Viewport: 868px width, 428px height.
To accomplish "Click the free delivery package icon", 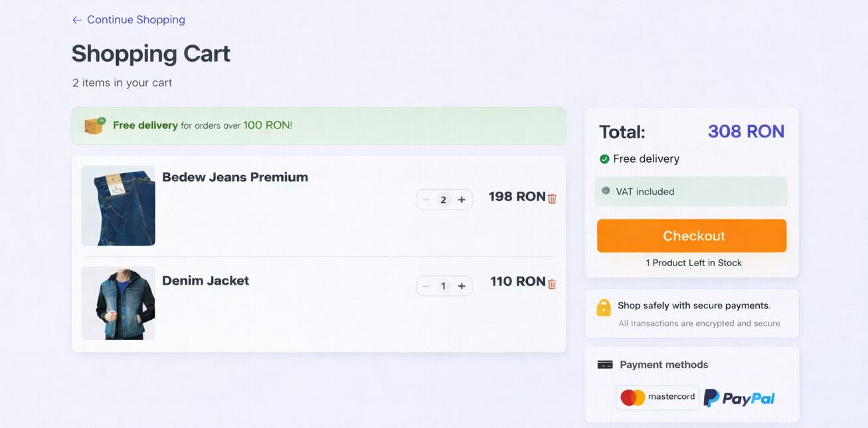I will tap(93, 125).
